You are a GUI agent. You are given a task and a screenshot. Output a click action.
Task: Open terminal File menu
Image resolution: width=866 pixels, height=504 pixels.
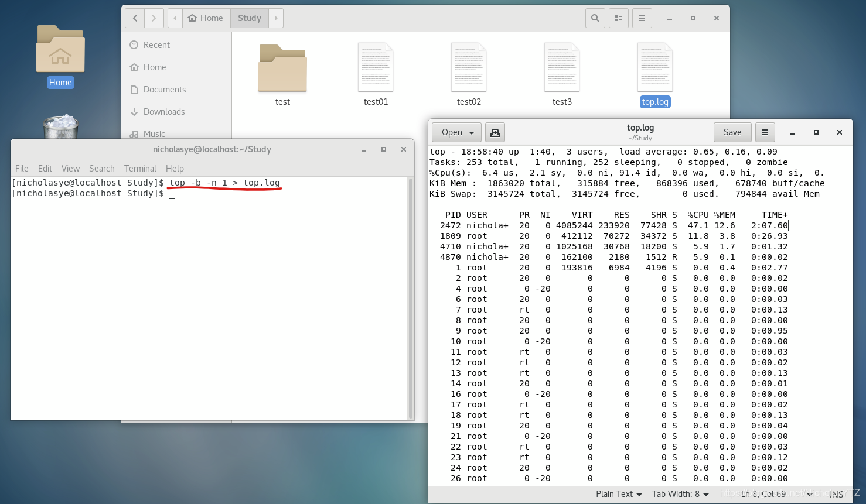point(22,169)
